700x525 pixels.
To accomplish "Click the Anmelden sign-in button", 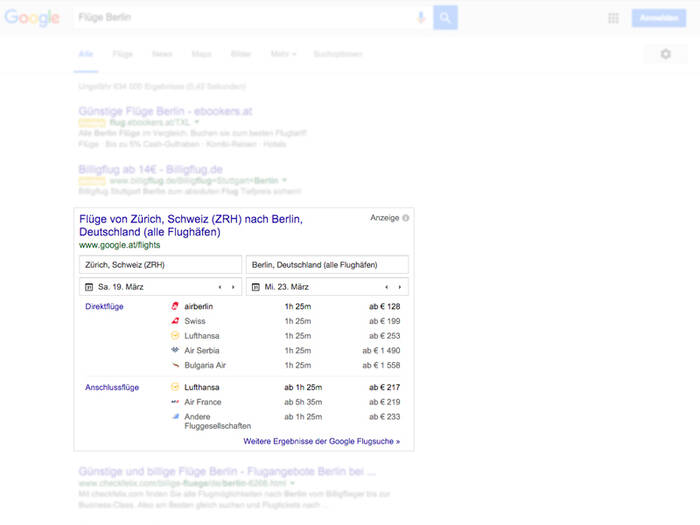I will [x=659, y=18].
